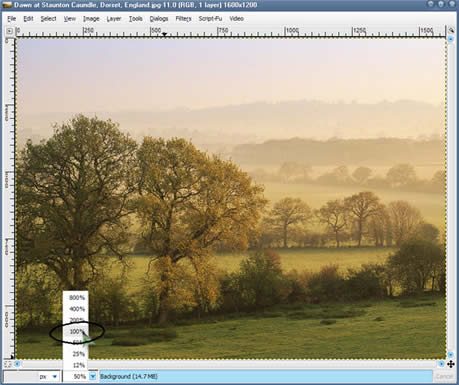The image size is (459, 385).
Task: Click the zoom-on-resize magnifier icon
Action: (451, 30)
